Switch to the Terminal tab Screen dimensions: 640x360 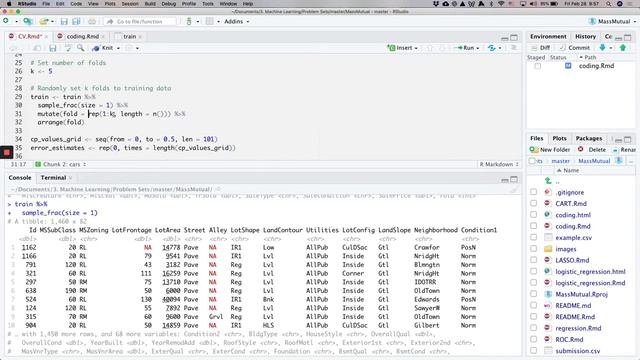(53, 178)
